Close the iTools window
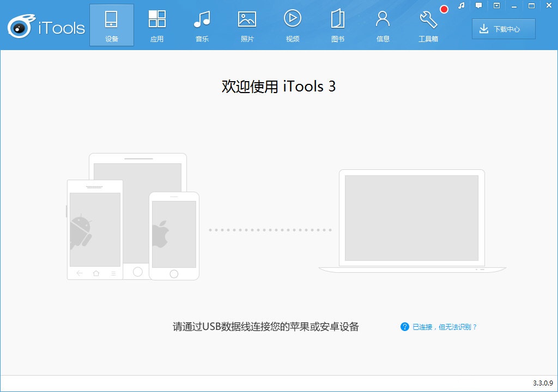The height and width of the screenshot is (392, 558). [549, 5]
